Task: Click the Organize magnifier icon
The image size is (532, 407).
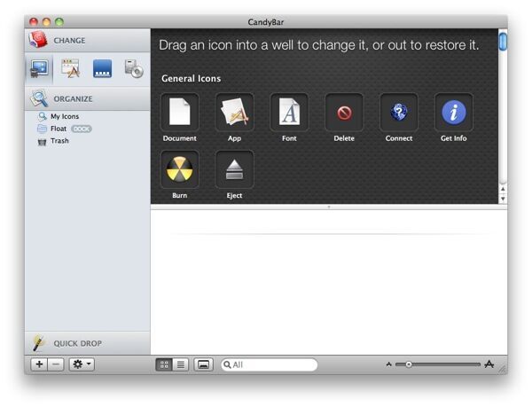Action: pyautogui.click(x=39, y=98)
